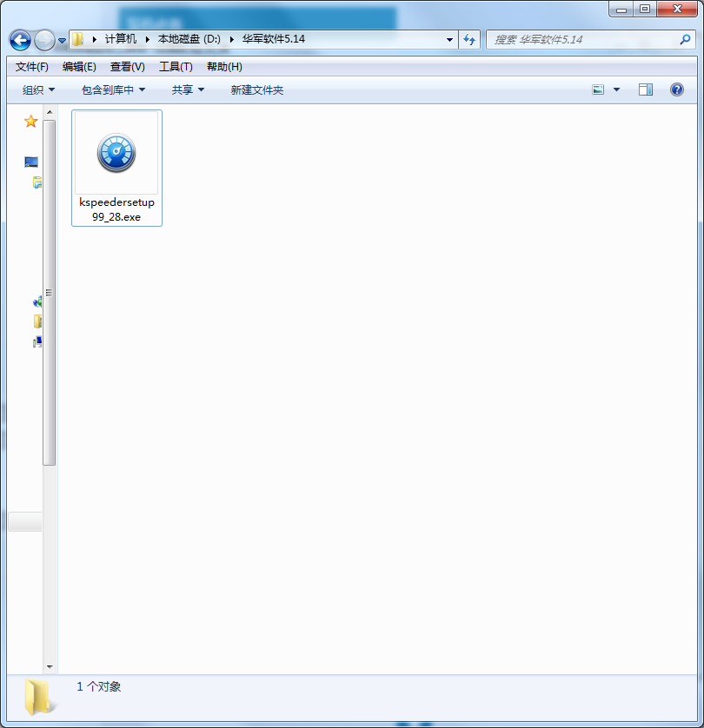Click the Favorites star in navigation pane
The image size is (704, 728).
coord(30,122)
